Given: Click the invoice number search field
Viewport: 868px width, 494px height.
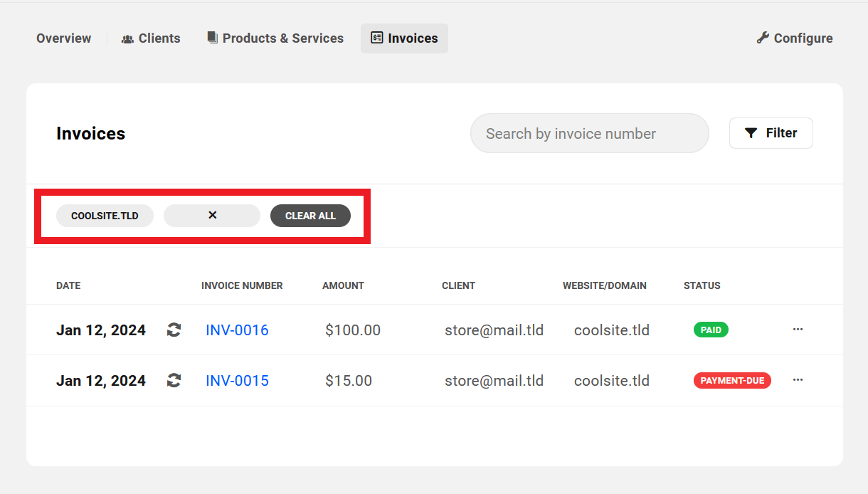Looking at the screenshot, I should click(589, 132).
